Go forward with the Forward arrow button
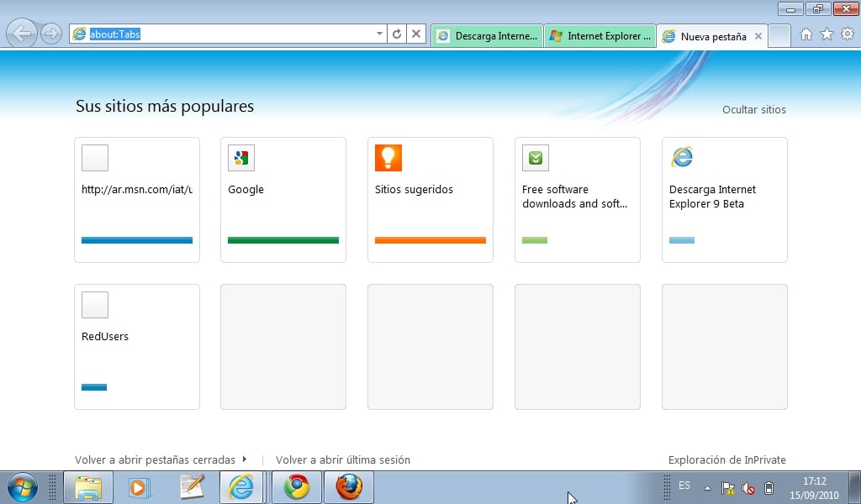The height and width of the screenshot is (504, 861). point(51,34)
